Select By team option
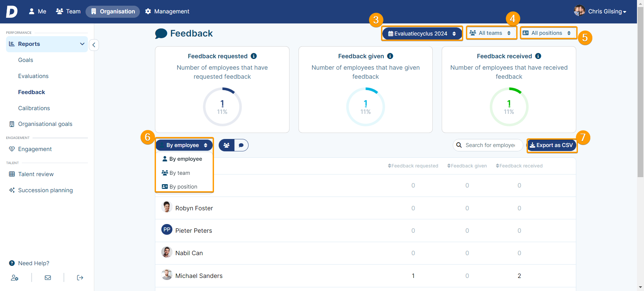644x291 pixels. (x=184, y=173)
